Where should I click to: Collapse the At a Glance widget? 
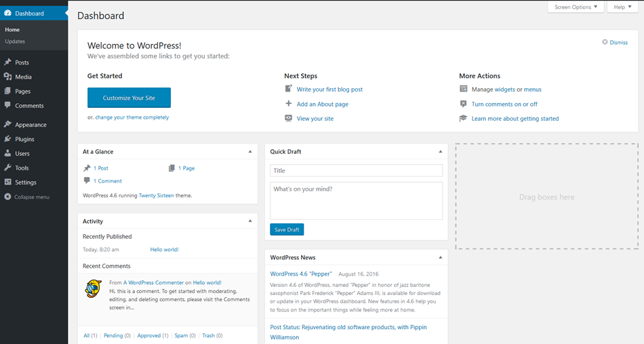[x=249, y=152]
